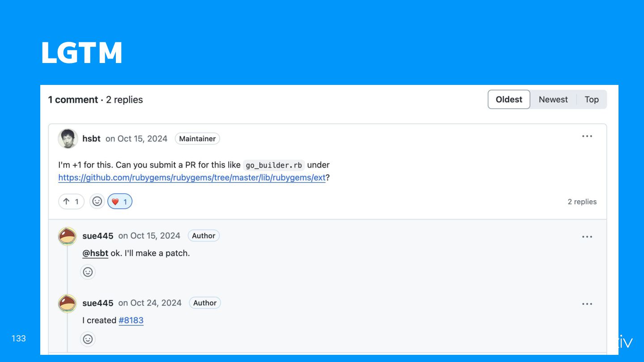Open the rubygems ext directory GitHub link
Image resolution: width=644 pixels, height=362 pixels.
point(192,177)
